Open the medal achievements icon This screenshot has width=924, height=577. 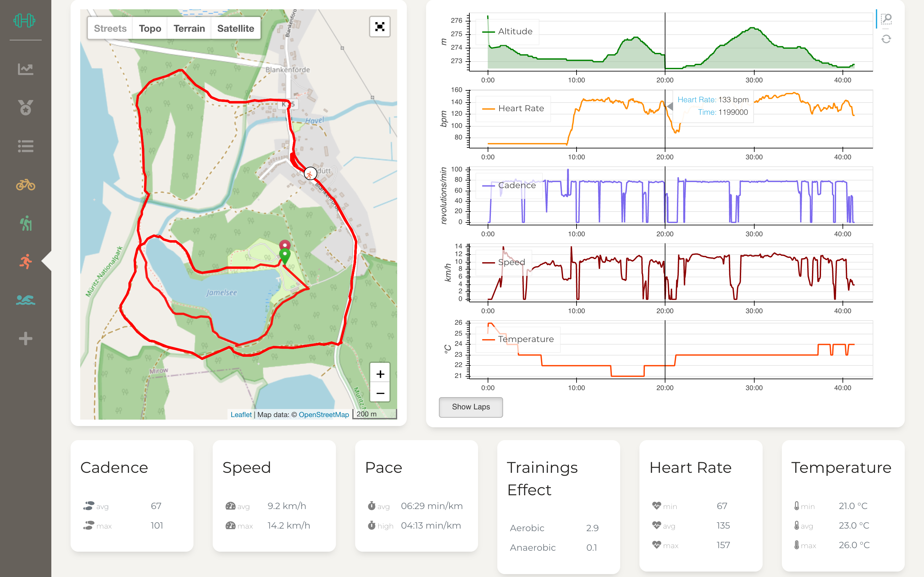(26, 108)
